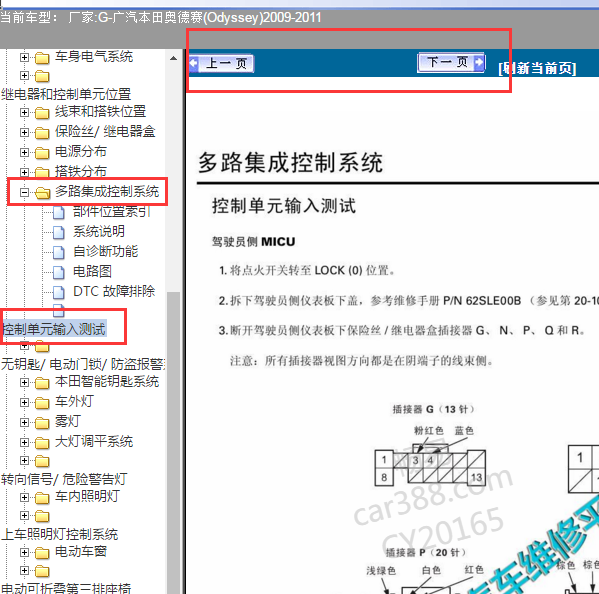
Task: Click the open folder icon of 多路集成控制系统
Action: pyautogui.click(x=42, y=193)
